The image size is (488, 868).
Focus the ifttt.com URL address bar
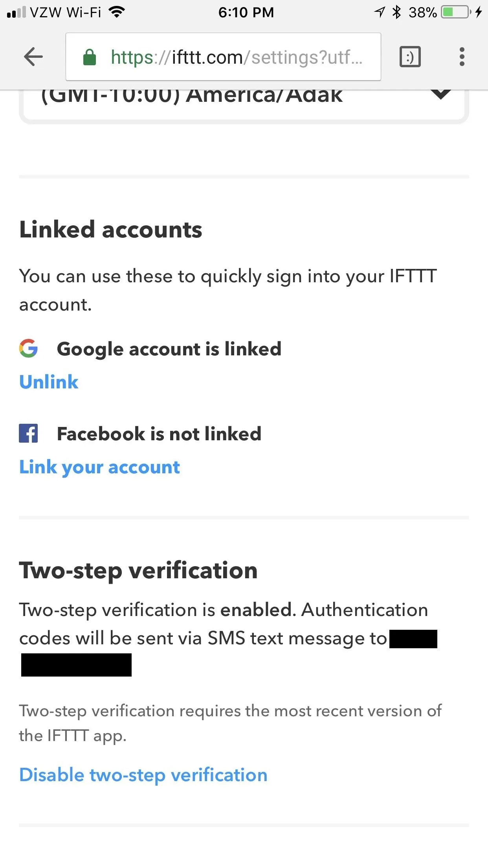pyautogui.click(x=223, y=57)
